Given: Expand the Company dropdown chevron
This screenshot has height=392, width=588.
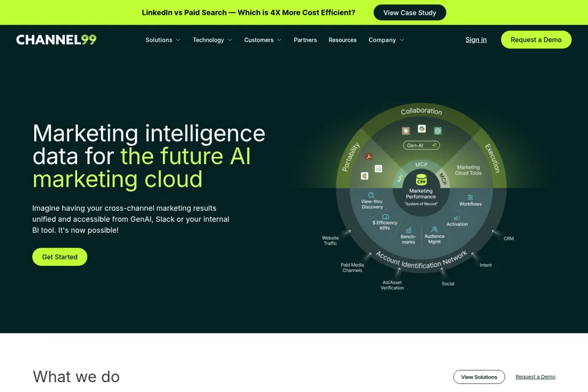Looking at the screenshot, I should point(402,40).
